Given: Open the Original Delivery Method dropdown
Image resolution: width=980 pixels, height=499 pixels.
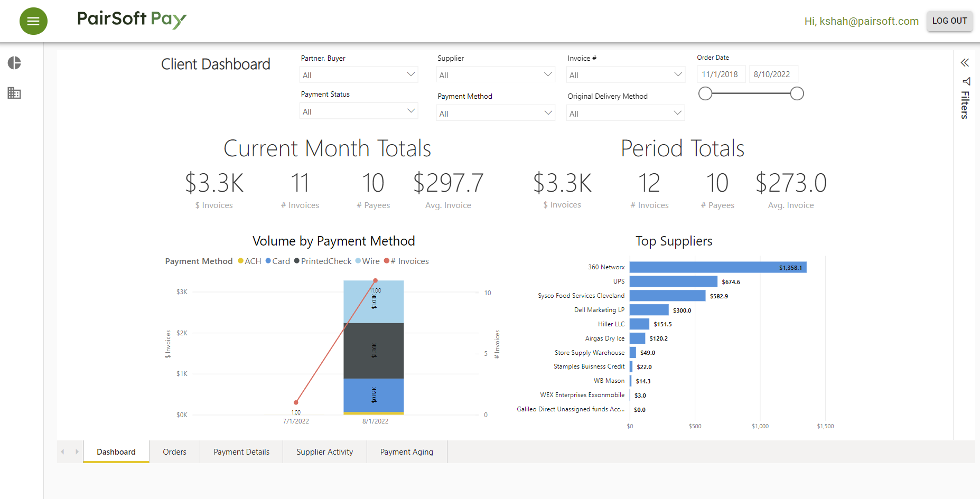Looking at the screenshot, I should pyautogui.click(x=625, y=112).
